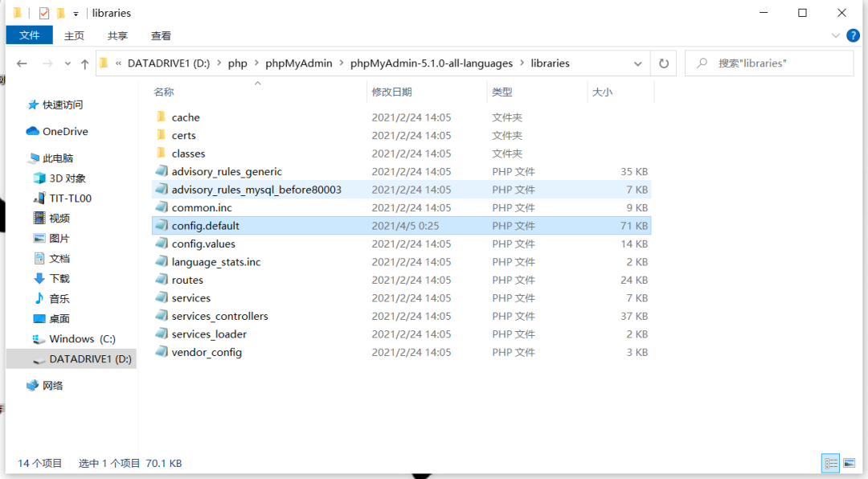The image size is (868, 479).
Task: Click the search libraries input box
Action: coord(769,63)
